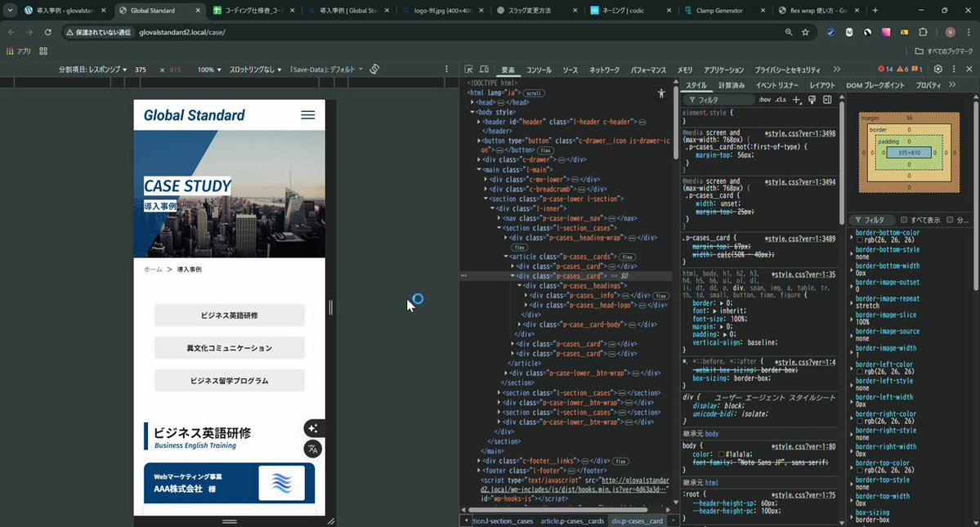Click the scroll badge on html element

tap(534, 93)
